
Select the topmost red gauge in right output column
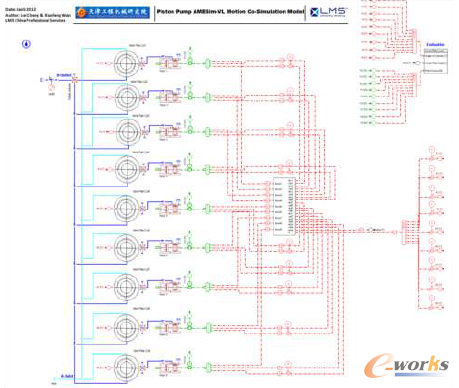pyautogui.click(x=432, y=150)
